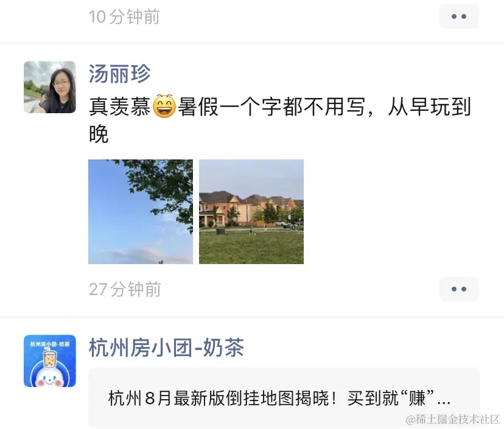504x429 pixels.
Task: Click the wrapped character 晚 in the post
Action: (99, 134)
